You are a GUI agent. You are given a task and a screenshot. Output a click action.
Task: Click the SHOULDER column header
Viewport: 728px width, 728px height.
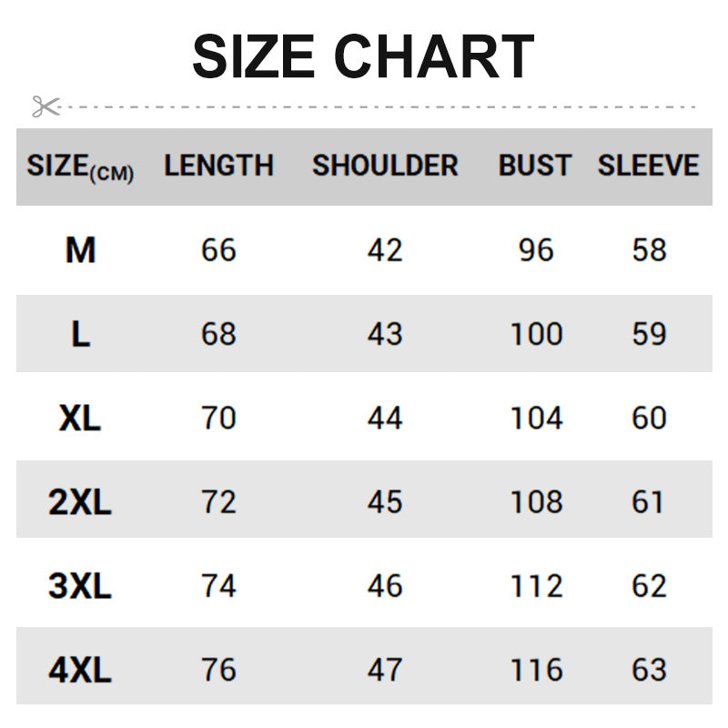coord(385,166)
